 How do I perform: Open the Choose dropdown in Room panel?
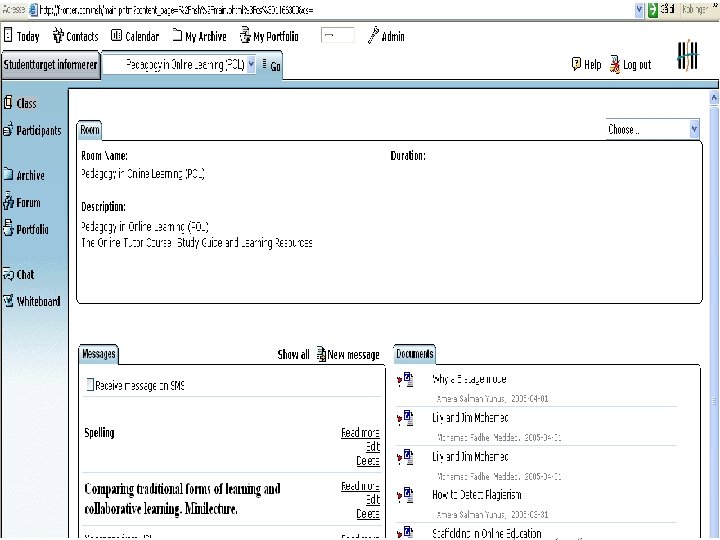point(694,129)
